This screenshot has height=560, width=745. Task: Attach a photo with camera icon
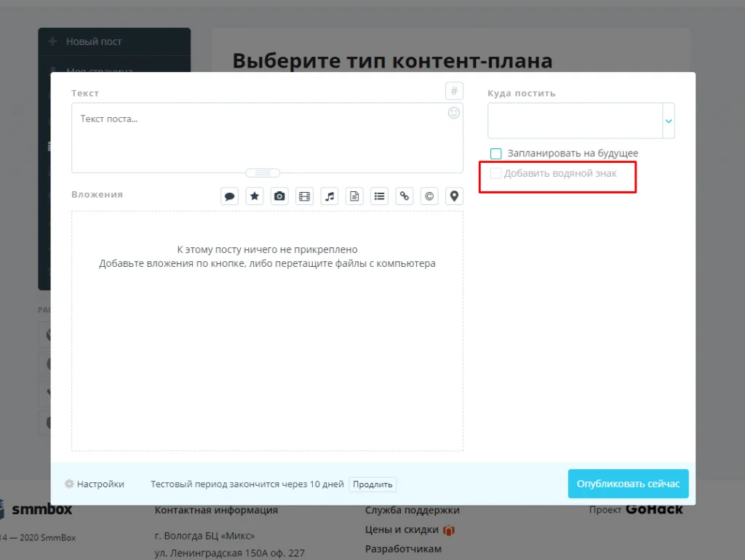coord(279,196)
